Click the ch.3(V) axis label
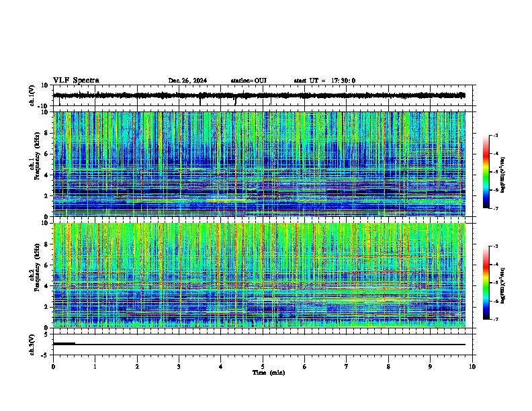Viewport: 532px width, 411px height. 32,345
